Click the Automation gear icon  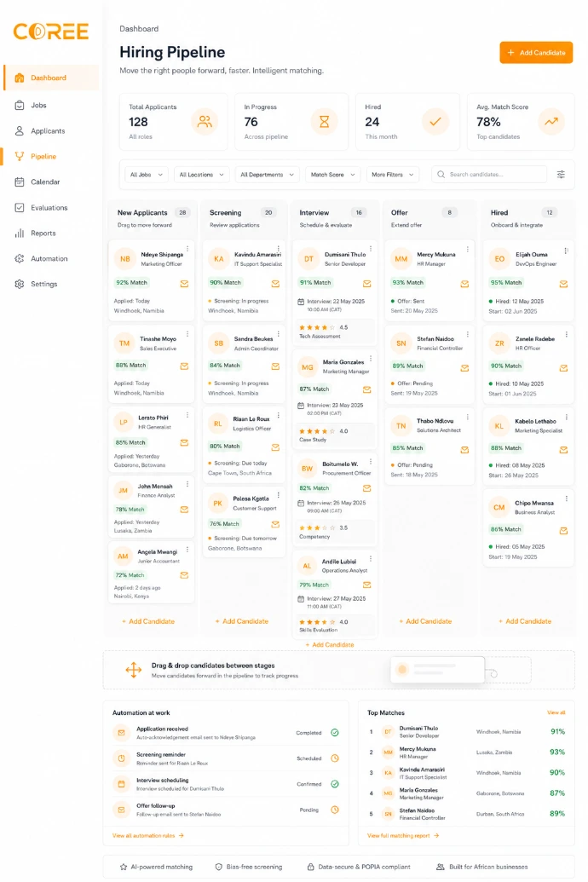(x=20, y=259)
